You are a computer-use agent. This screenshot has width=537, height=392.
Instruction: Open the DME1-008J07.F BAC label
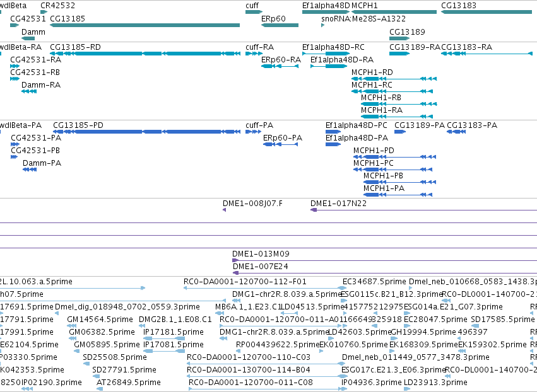click(252, 204)
